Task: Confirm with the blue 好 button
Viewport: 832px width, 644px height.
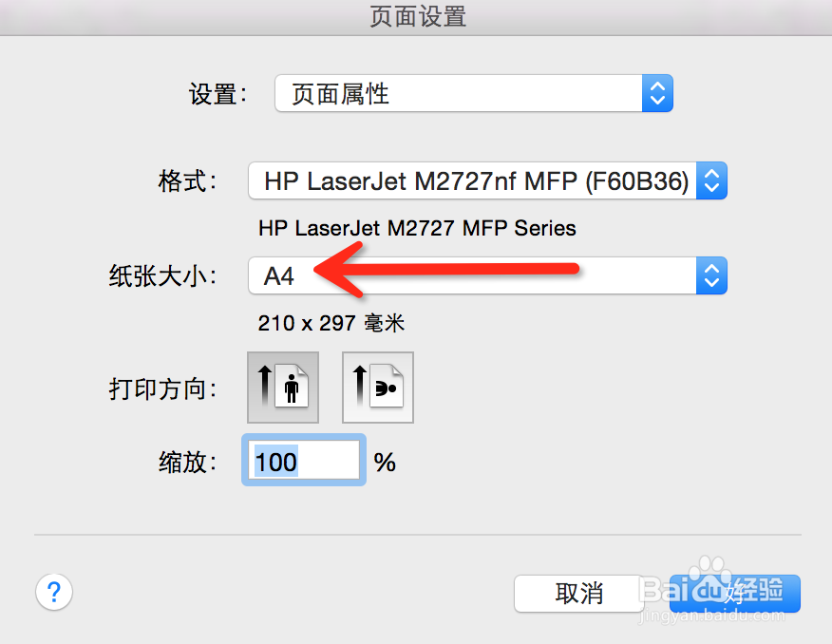Action: (x=735, y=593)
